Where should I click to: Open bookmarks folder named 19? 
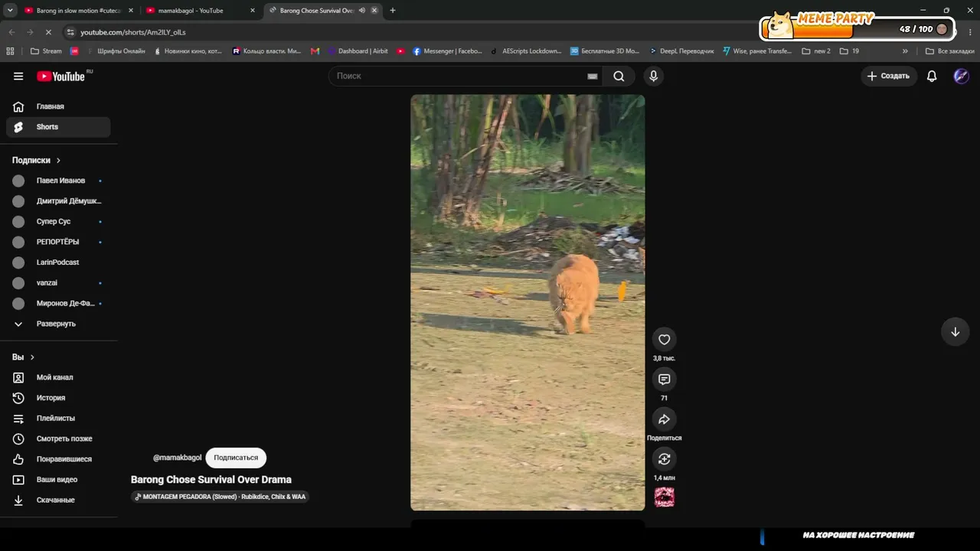(x=849, y=51)
